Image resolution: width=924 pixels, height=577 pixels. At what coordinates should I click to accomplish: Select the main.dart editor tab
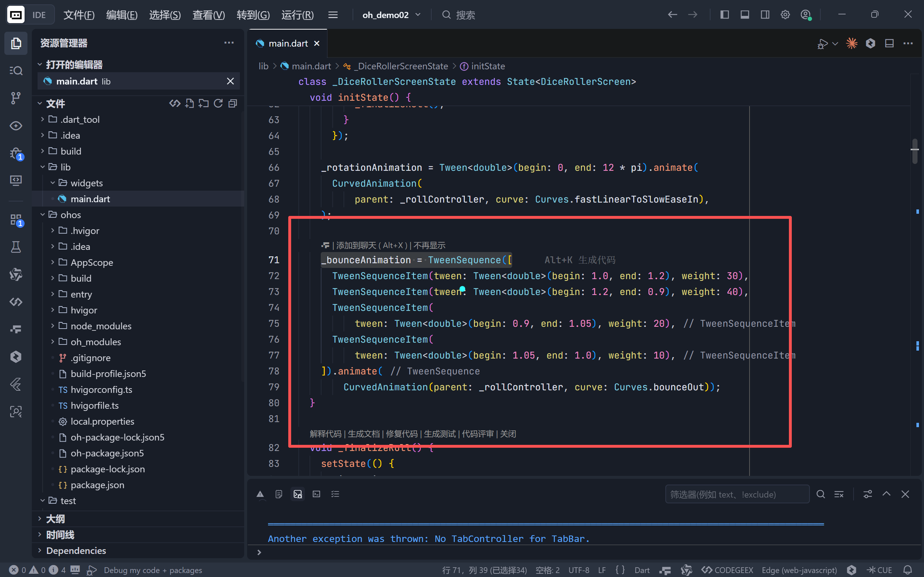point(288,43)
